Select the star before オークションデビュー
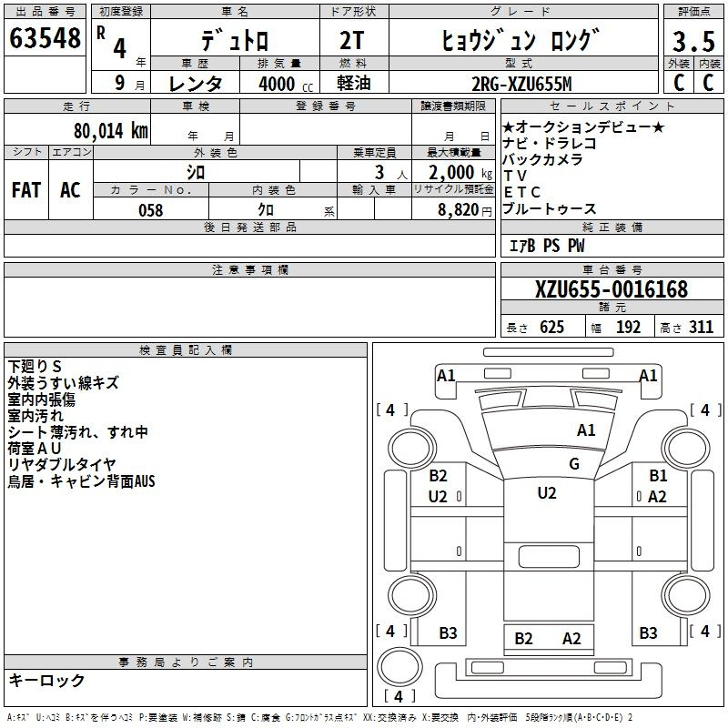Viewport: 728px width, 728px height. 508,127
